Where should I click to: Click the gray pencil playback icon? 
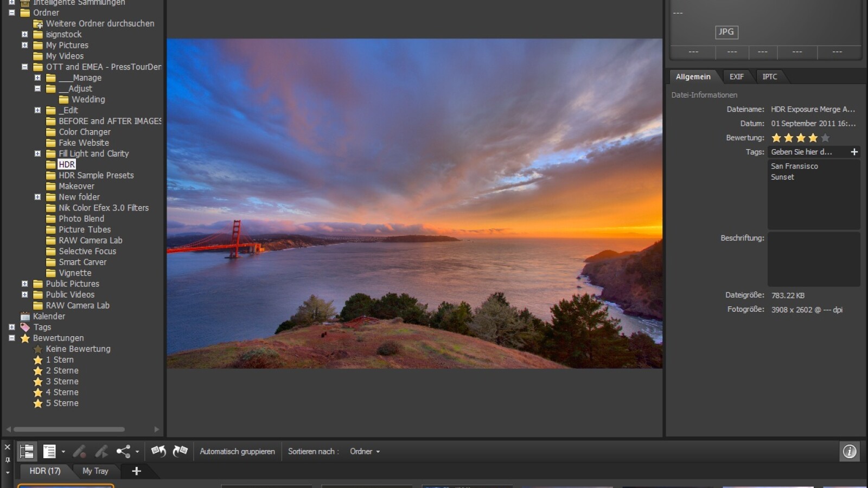point(101,451)
